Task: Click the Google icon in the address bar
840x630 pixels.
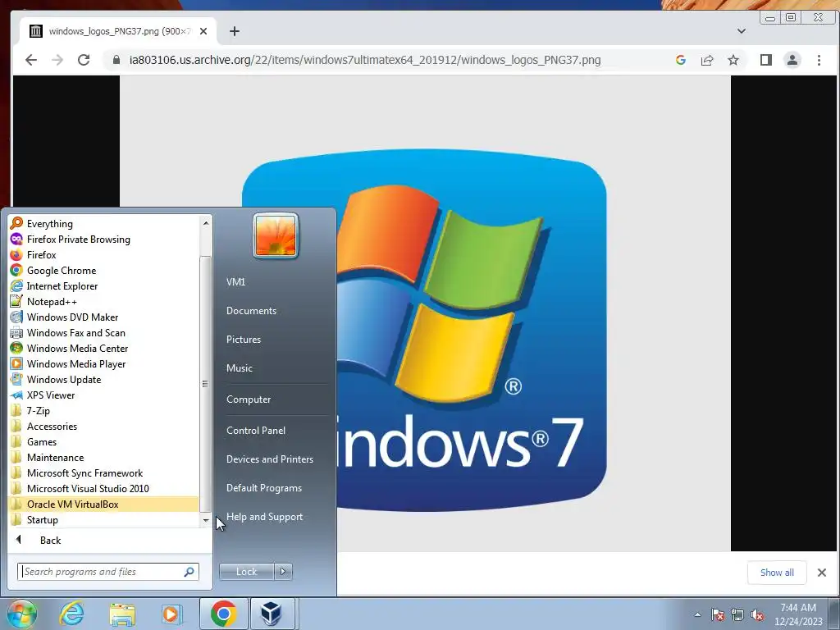Action: [681, 60]
